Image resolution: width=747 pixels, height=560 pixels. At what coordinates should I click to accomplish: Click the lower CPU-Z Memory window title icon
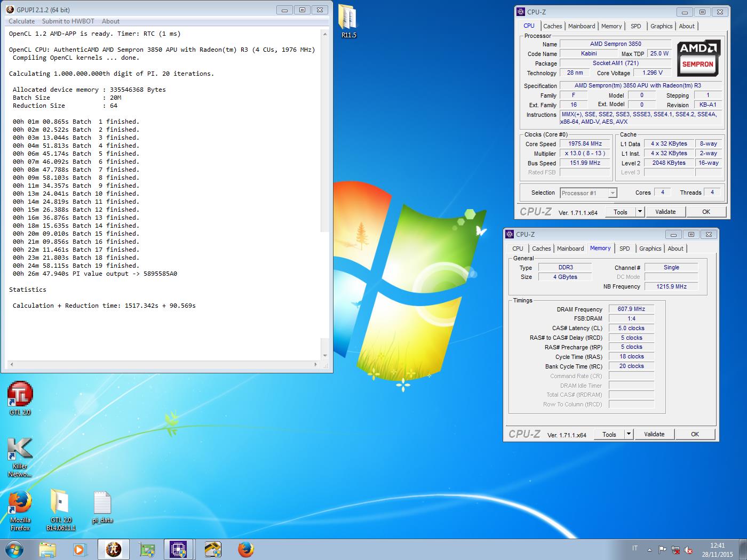(x=510, y=234)
